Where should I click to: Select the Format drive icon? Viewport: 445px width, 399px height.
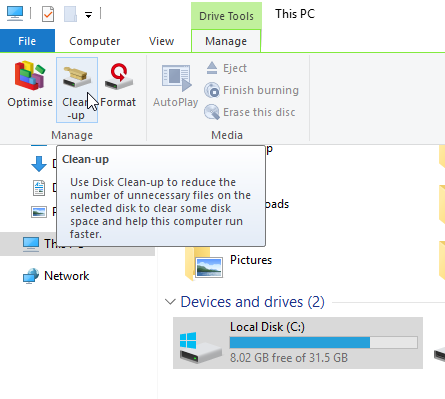tap(119, 77)
